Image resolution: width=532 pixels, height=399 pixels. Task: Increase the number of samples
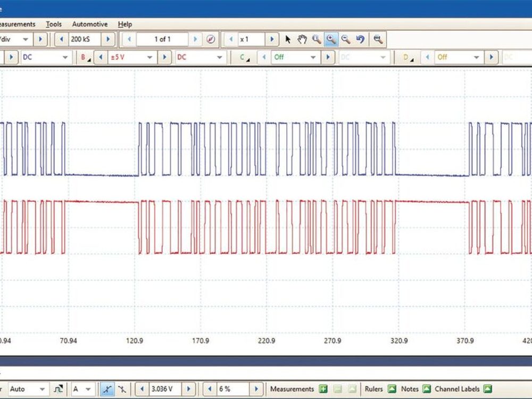[108, 39]
